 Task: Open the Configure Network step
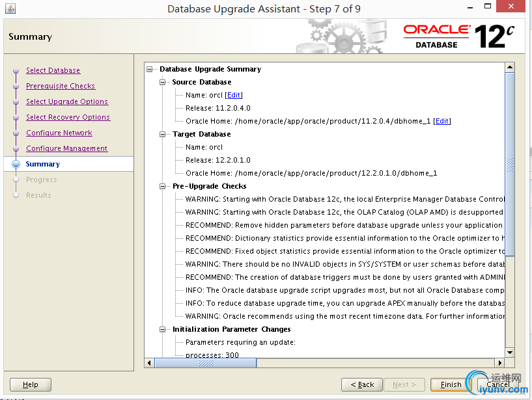[x=59, y=133]
